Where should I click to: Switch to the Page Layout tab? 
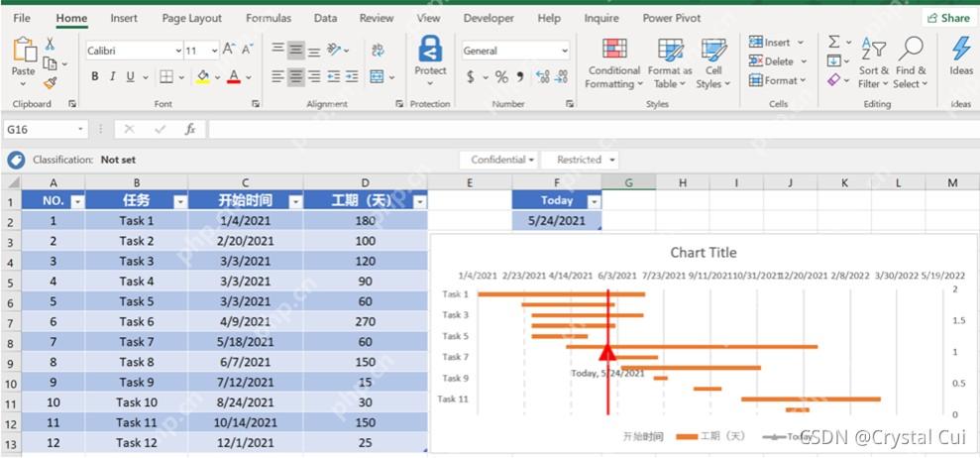[192, 18]
